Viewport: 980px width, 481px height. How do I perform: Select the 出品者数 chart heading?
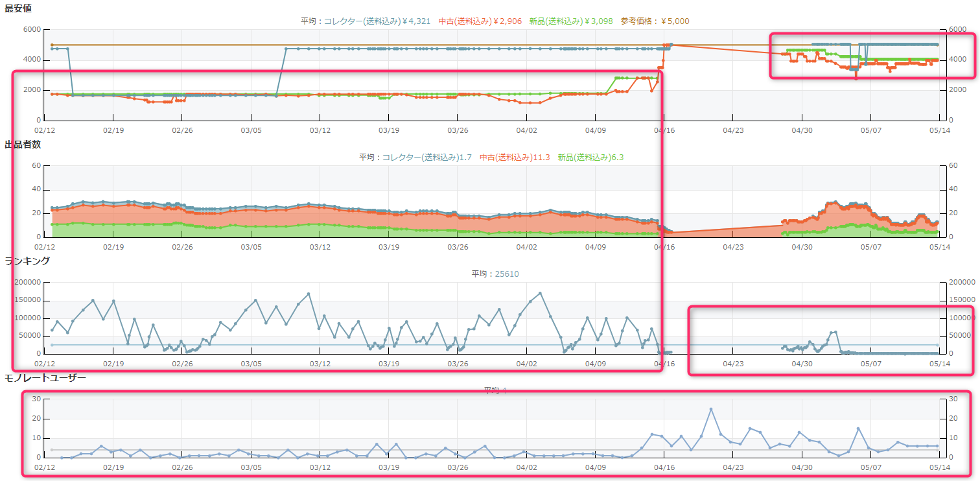pyautogui.click(x=23, y=144)
